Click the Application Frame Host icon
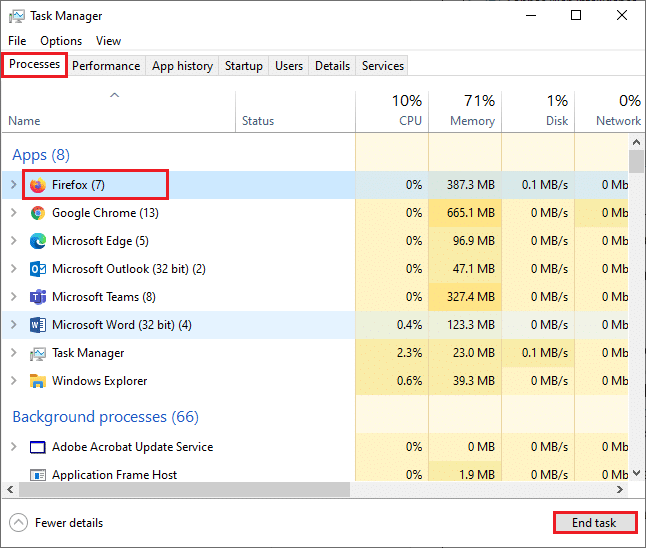The image size is (646, 548). point(38,475)
